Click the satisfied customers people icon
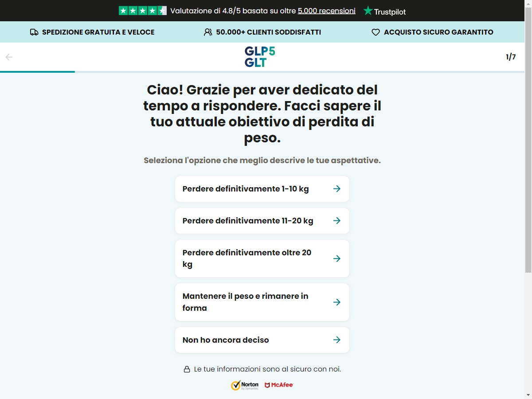Viewport: 532px width, 399px height. tap(208, 32)
